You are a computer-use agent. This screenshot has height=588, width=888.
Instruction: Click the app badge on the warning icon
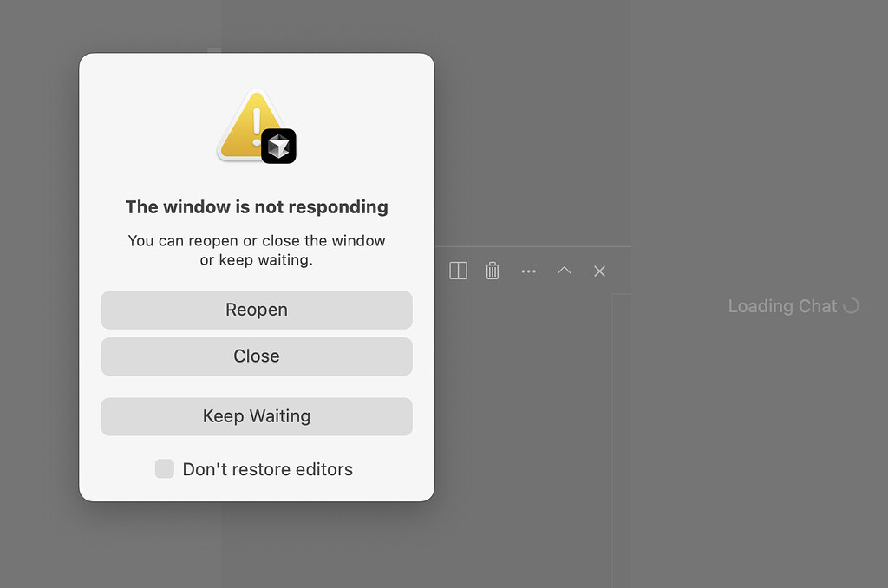(x=280, y=146)
